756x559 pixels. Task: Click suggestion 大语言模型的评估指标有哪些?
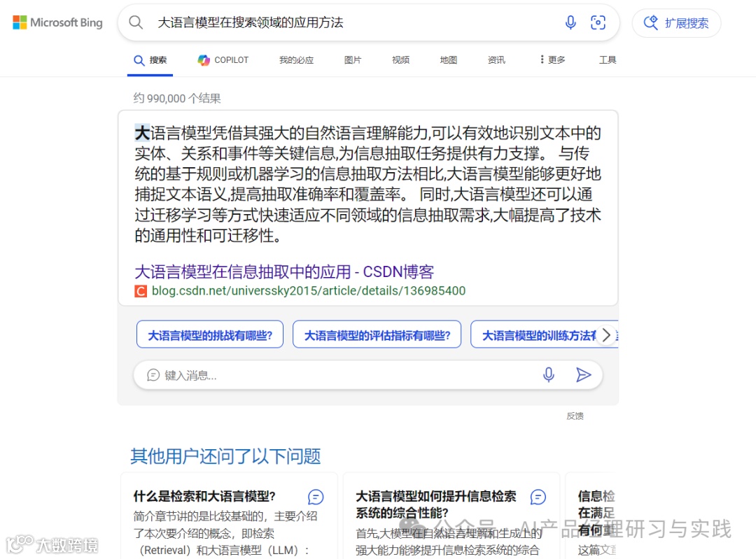click(377, 334)
